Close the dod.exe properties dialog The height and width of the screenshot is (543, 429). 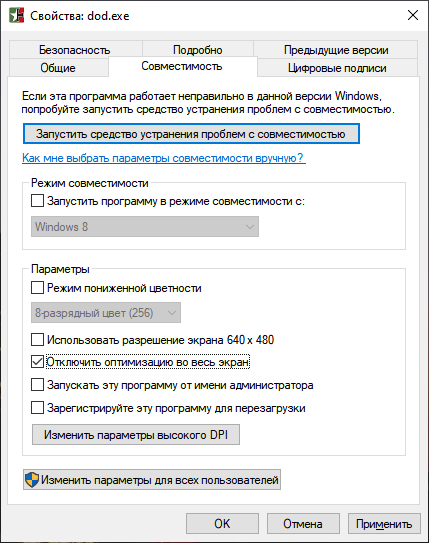point(413,15)
